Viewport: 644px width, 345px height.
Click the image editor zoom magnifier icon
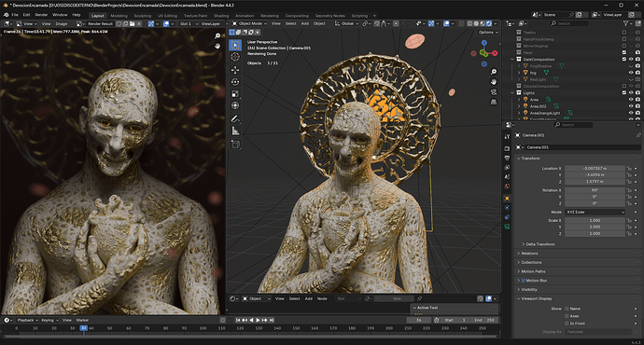click(217, 36)
